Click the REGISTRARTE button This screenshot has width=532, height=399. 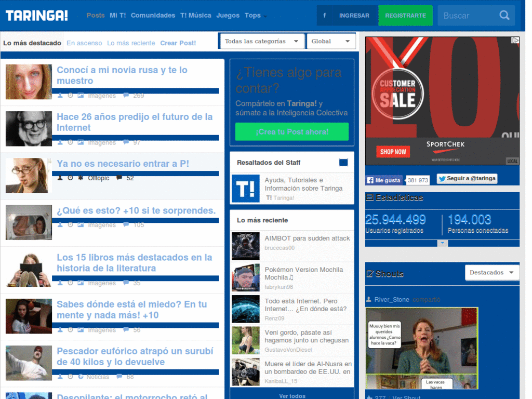point(405,16)
